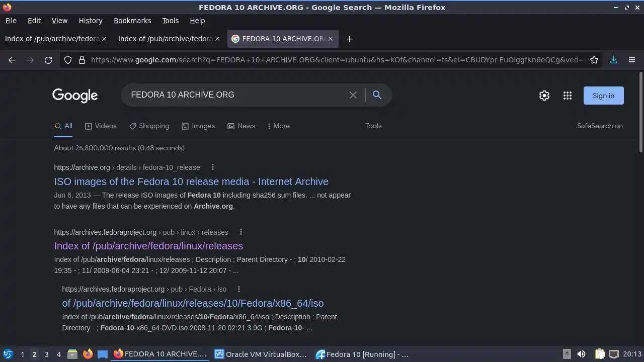Open options for archive.org result
The width and height of the screenshot is (644, 362).
coord(212,167)
